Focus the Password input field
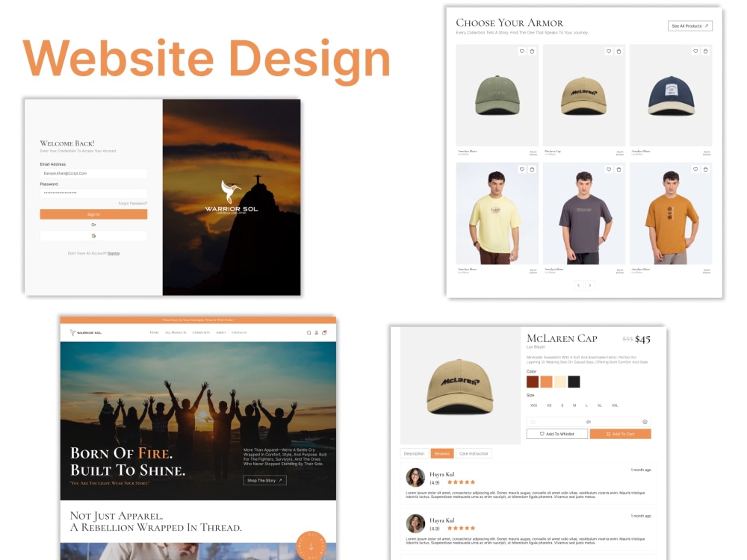This screenshot has height=560, width=747. point(93,193)
